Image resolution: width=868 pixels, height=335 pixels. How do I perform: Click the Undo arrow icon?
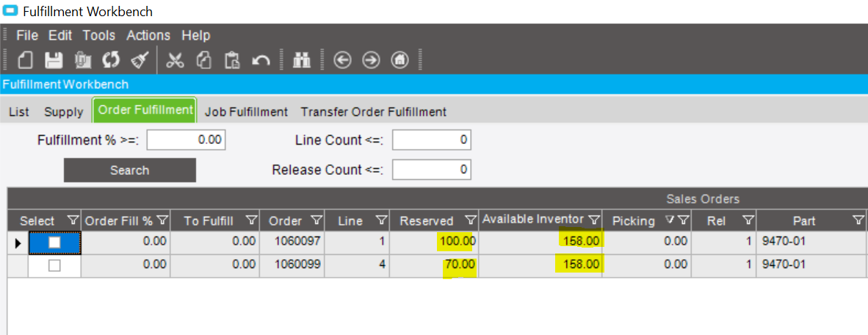point(261,60)
